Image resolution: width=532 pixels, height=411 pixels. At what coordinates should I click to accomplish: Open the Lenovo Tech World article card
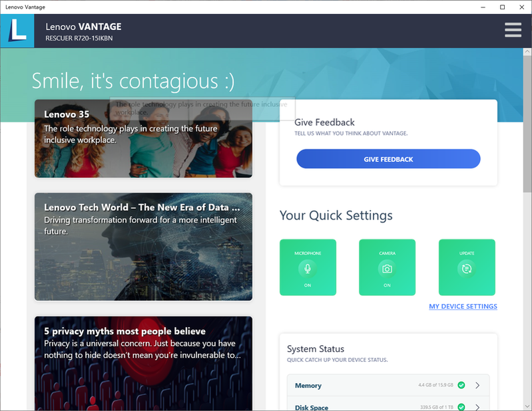pos(144,247)
